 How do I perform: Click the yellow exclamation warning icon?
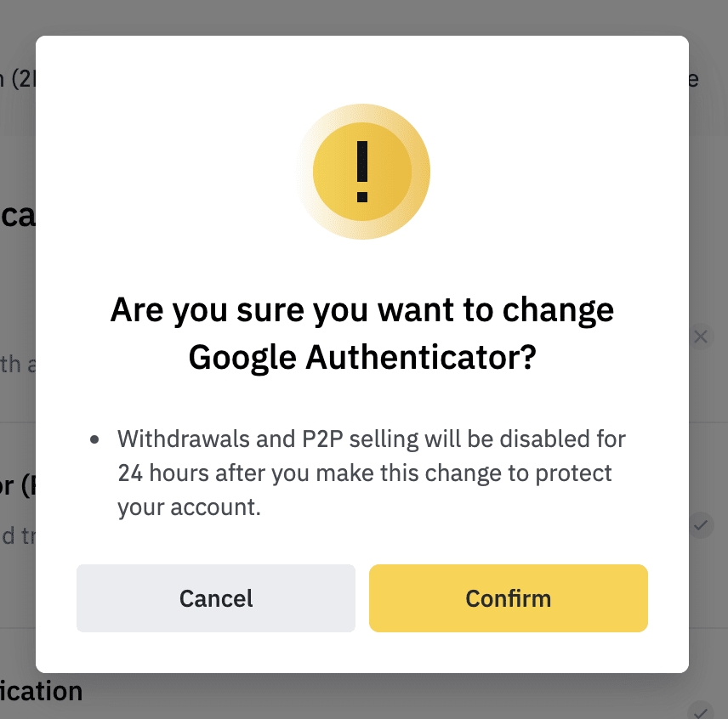pos(362,173)
